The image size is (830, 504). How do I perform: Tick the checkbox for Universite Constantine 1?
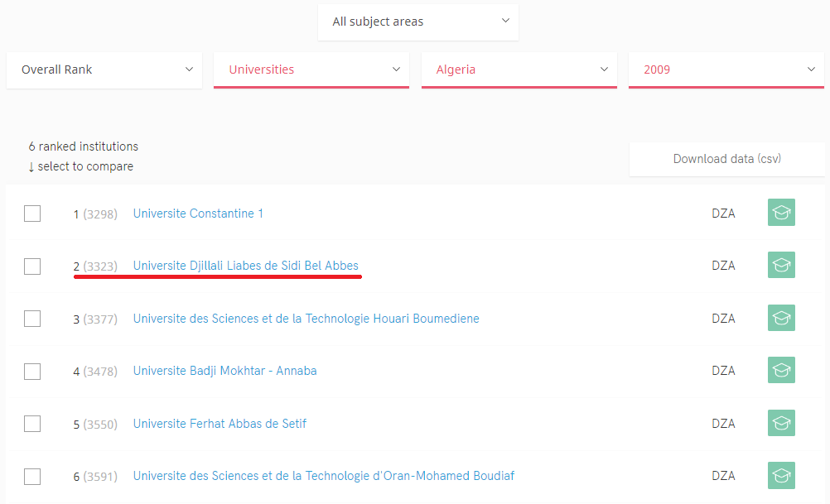pyautogui.click(x=32, y=214)
